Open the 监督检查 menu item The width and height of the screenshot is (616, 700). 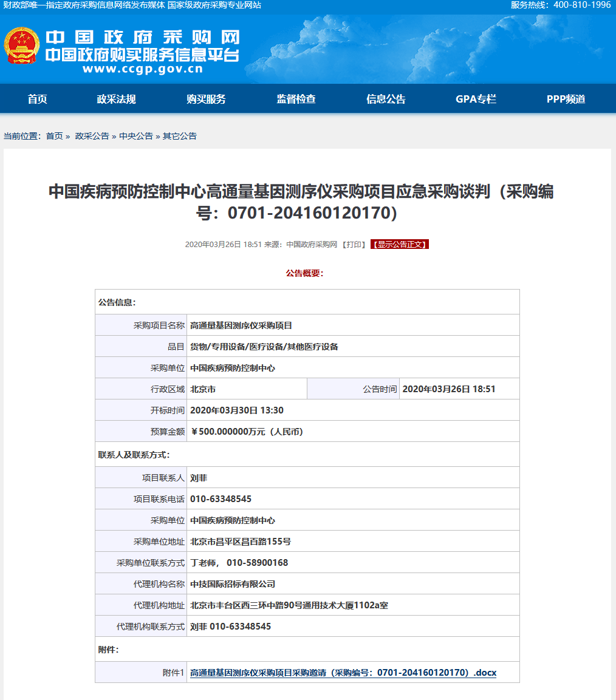(296, 99)
